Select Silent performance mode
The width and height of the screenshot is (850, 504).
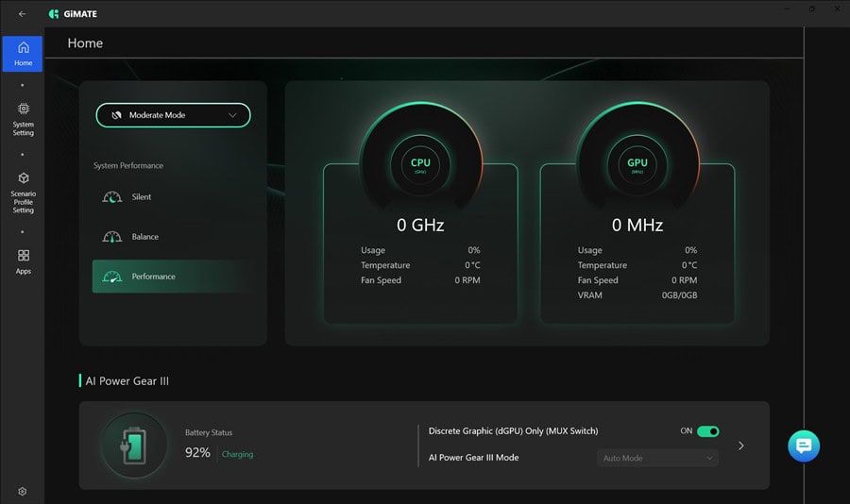click(141, 197)
